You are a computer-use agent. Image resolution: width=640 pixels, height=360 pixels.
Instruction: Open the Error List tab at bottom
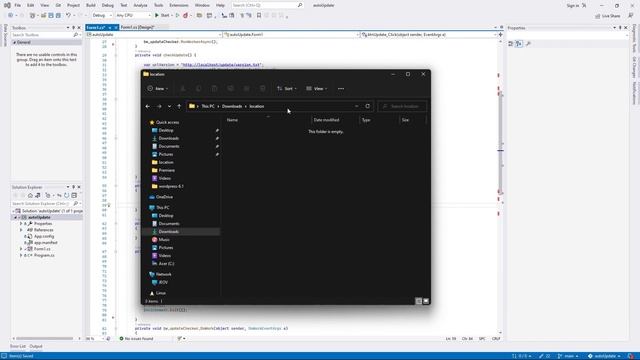click(18, 346)
